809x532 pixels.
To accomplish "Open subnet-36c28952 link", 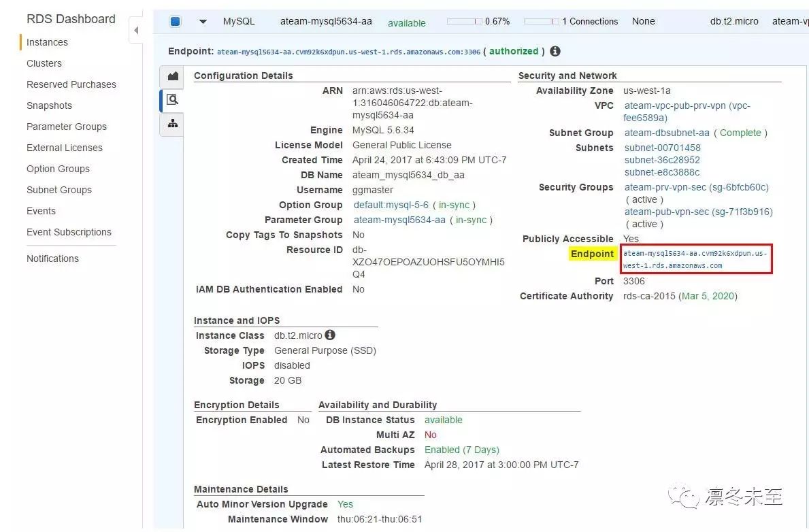I will pos(662,160).
